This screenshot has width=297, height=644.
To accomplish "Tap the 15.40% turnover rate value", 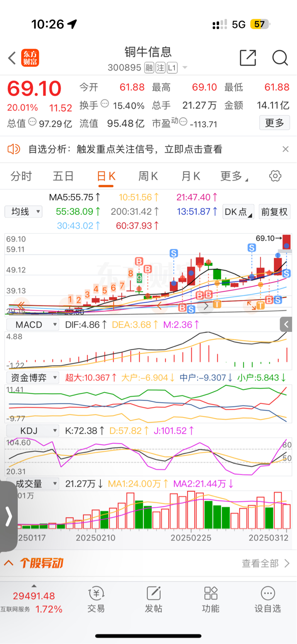I will (x=129, y=105).
